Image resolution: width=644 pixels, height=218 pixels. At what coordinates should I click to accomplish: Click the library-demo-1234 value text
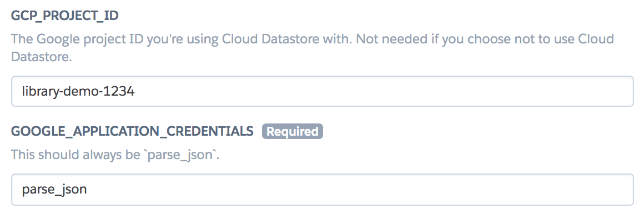click(78, 92)
